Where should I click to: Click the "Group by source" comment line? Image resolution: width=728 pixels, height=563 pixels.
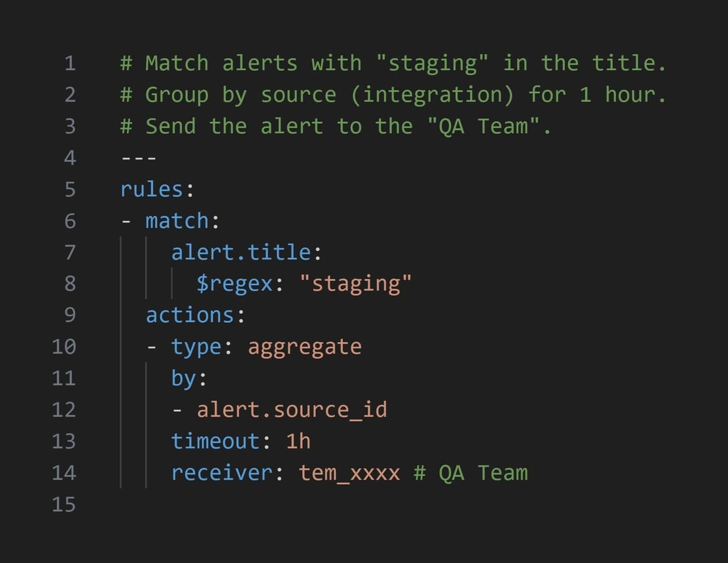pos(393,94)
